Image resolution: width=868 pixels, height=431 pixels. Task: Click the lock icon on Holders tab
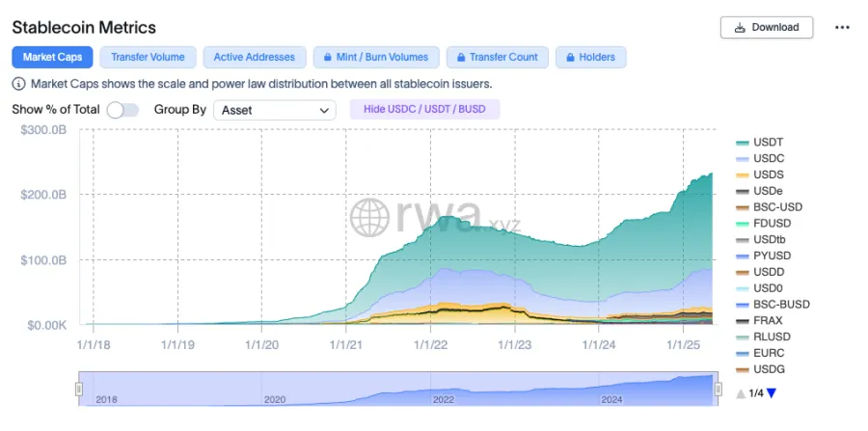coord(570,57)
